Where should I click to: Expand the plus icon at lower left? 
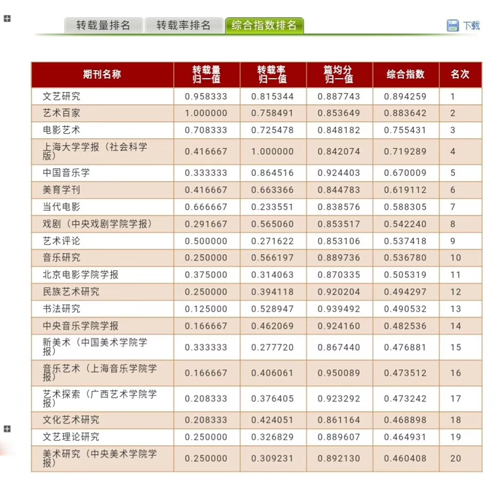click(x=7, y=429)
